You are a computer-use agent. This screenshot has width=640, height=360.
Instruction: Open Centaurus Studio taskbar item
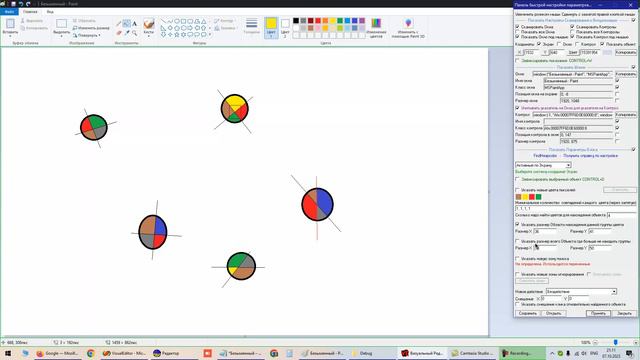point(473,353)
